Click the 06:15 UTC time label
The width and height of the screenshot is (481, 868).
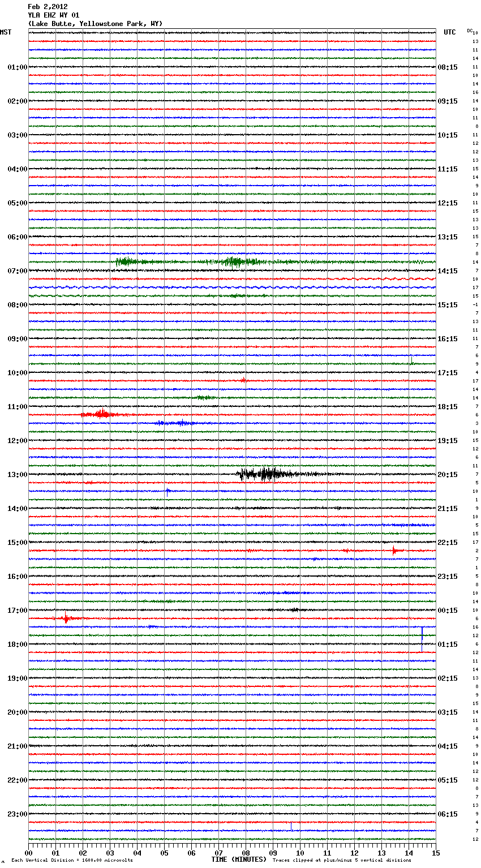[x=448, y=814]
